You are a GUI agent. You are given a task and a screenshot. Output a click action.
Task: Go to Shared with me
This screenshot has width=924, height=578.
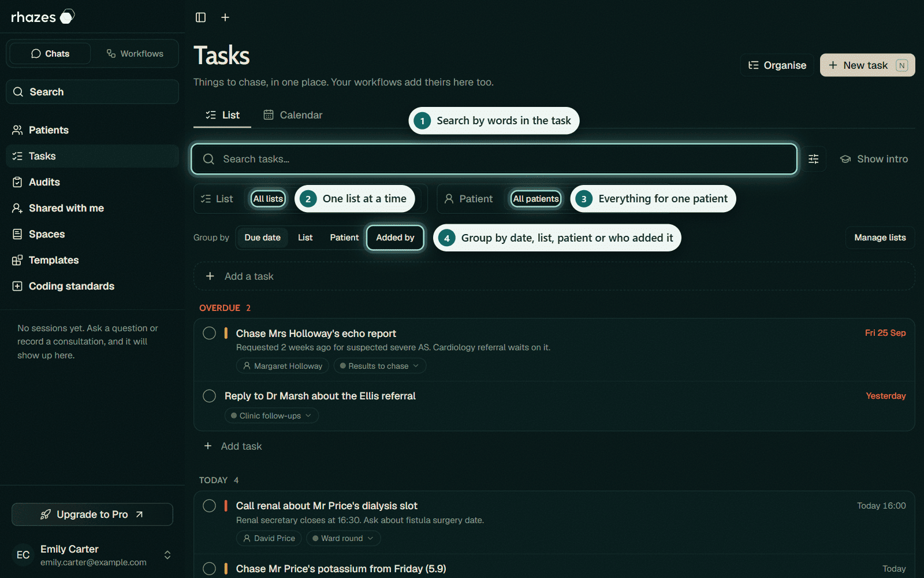(x=92, y=208)
